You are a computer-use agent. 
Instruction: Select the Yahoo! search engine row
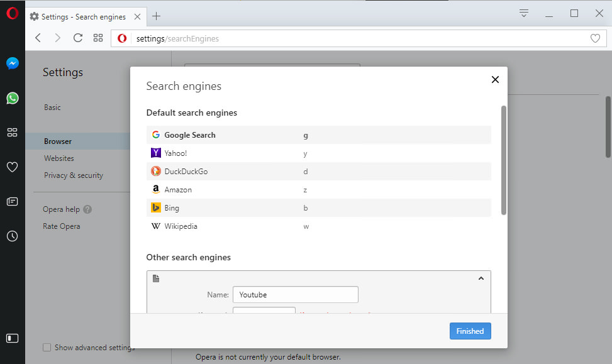point(318,153)
